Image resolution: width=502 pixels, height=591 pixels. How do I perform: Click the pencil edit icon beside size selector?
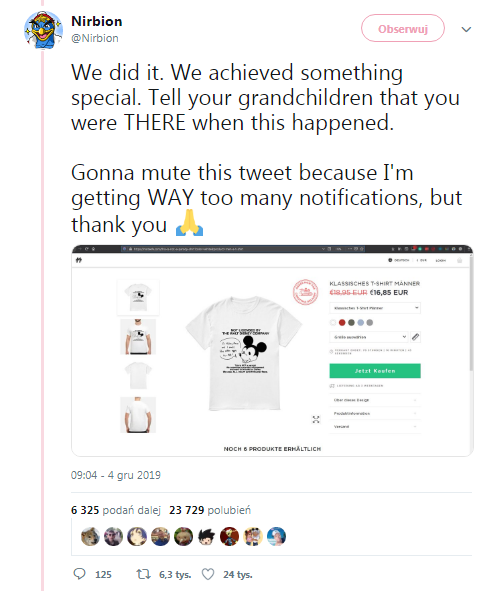[415, 337]
